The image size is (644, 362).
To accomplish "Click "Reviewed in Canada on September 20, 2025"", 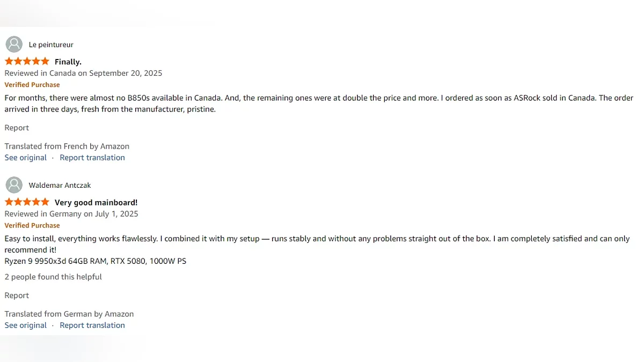I will (x=83, y=73).
